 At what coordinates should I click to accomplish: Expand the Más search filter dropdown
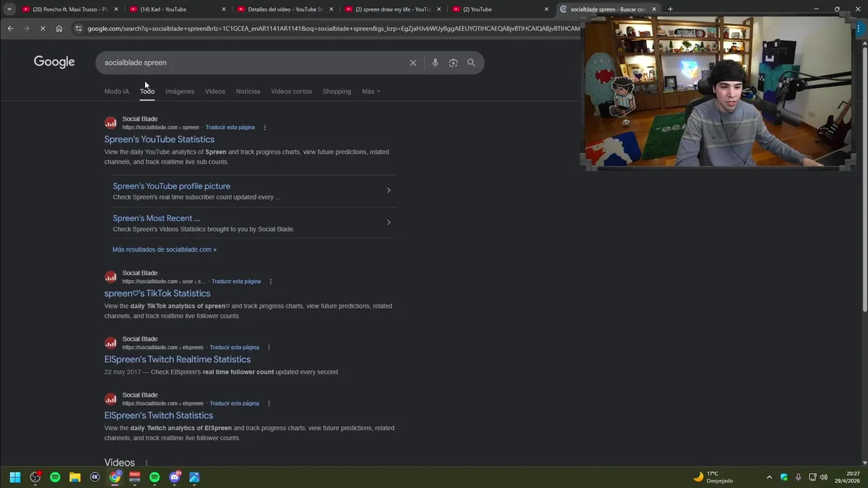click(371, 91)
